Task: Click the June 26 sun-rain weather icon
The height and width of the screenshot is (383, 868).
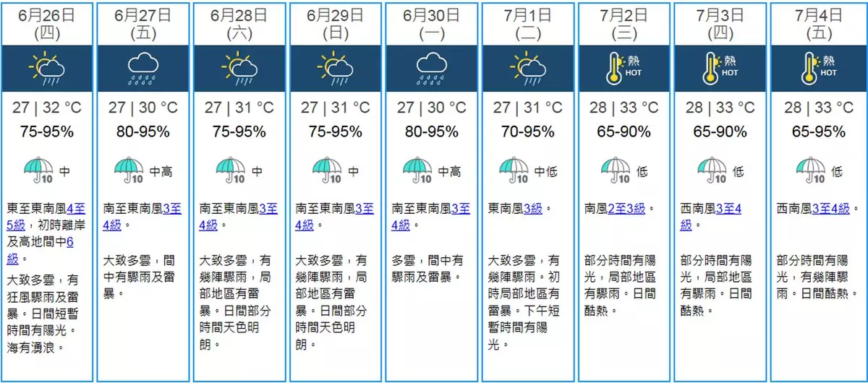Action: click(47, 68)
